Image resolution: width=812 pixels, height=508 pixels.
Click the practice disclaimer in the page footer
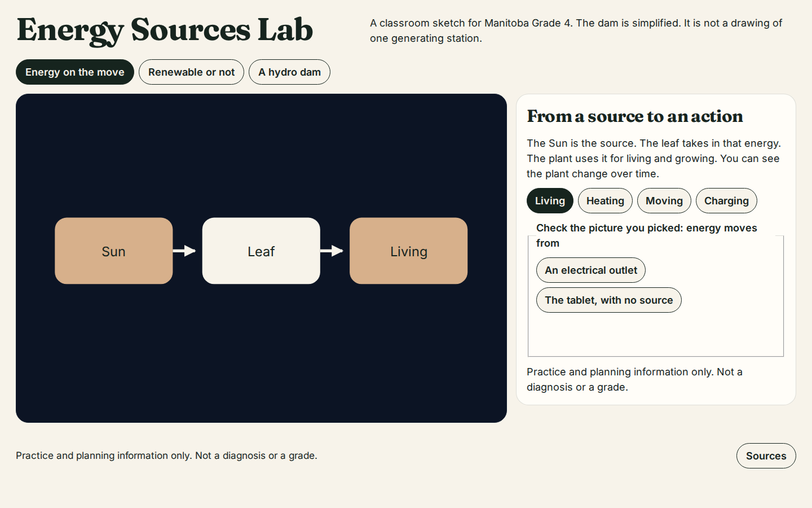click(166, 456)
